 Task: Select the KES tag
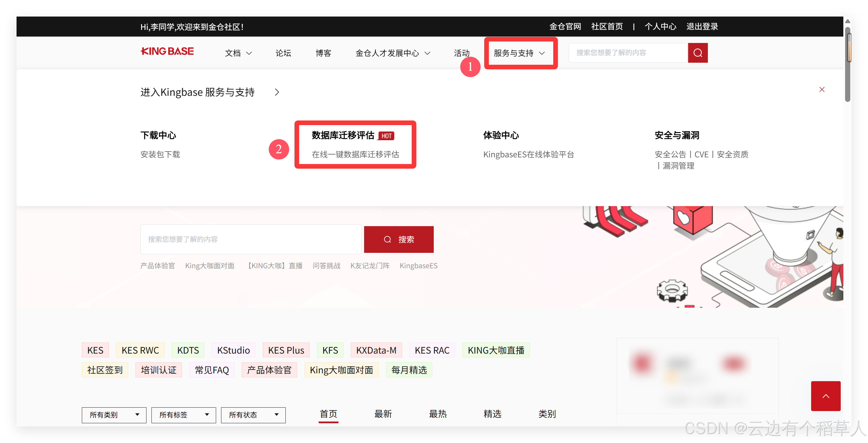coord(95,350)
